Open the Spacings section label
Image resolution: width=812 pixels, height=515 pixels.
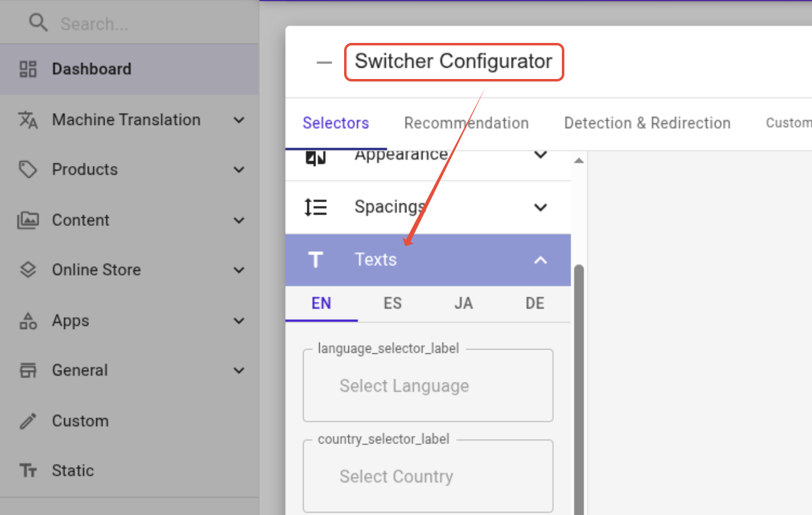(x=390, y=206)
